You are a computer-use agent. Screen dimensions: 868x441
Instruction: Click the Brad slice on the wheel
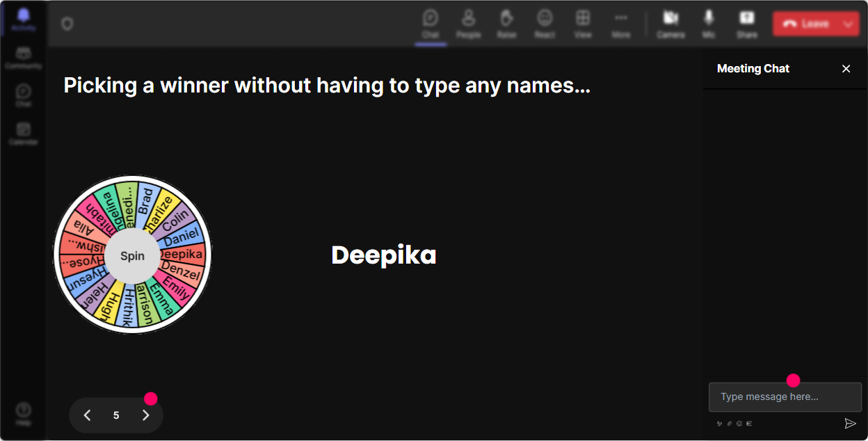point(145,202)
